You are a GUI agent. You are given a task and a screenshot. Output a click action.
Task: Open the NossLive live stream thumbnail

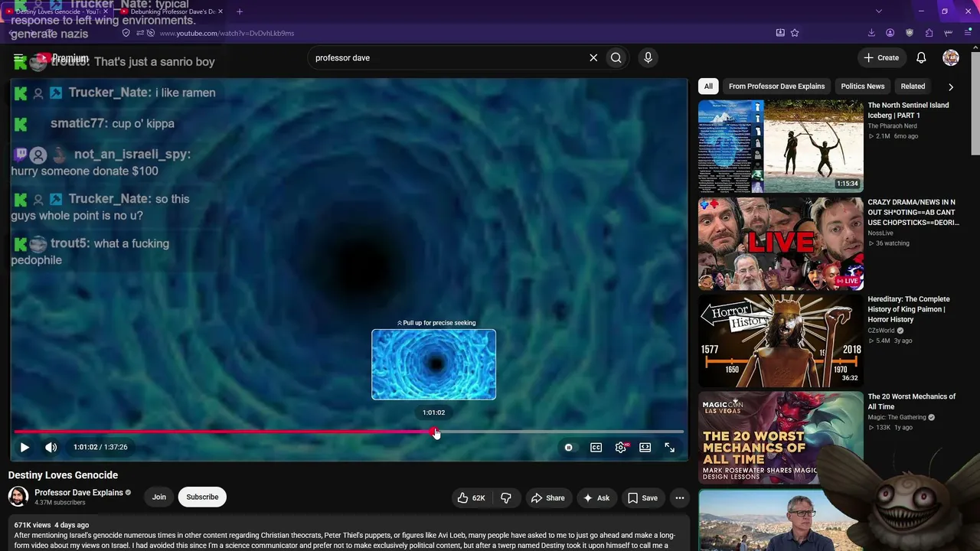[x=781, y=244]
